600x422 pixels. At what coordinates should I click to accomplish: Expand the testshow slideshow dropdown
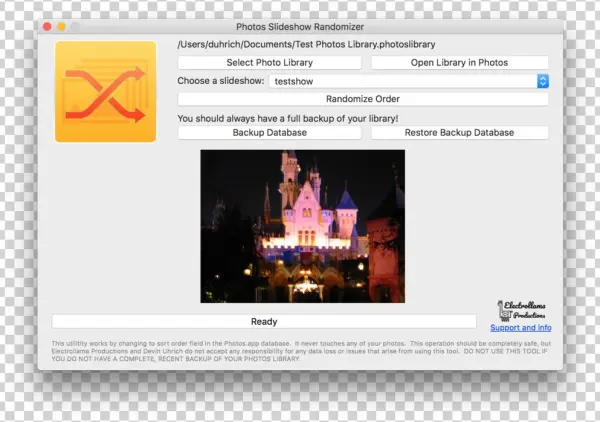409,81
